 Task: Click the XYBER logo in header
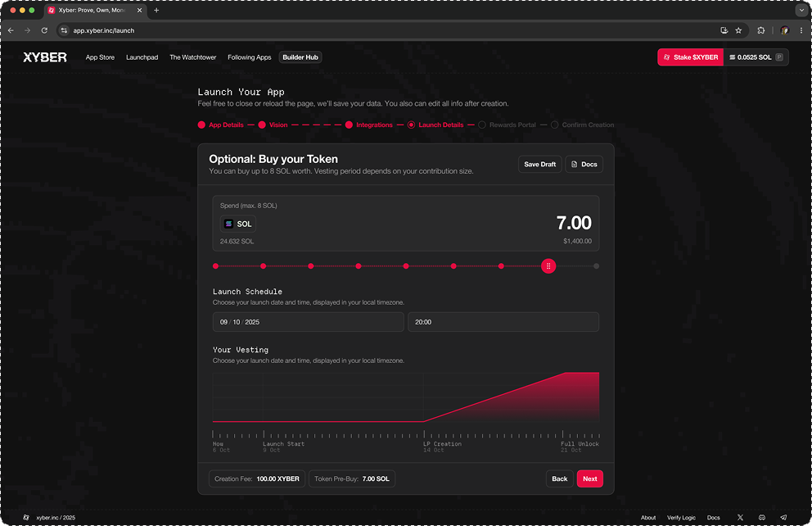(45, 57)
